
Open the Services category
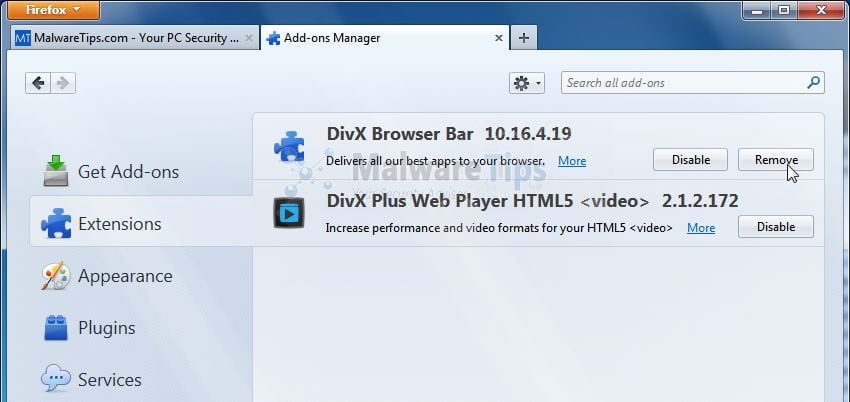[141, 380]
